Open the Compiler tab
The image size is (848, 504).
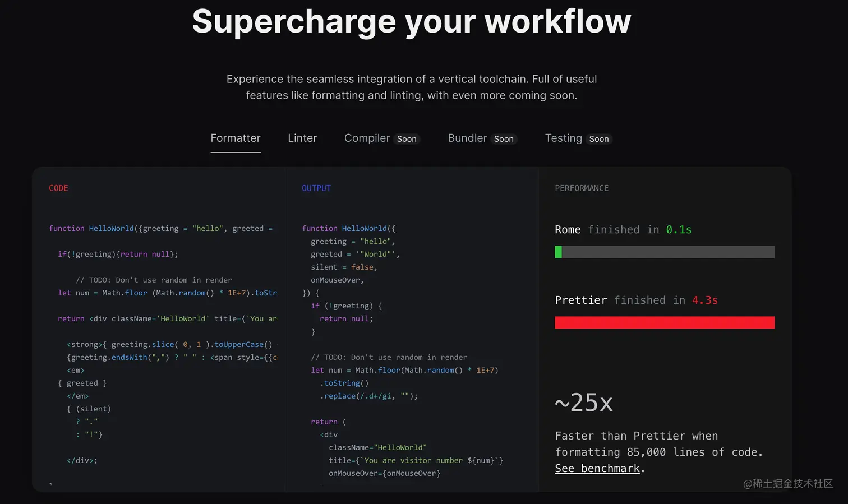click(x=367, y=138)
